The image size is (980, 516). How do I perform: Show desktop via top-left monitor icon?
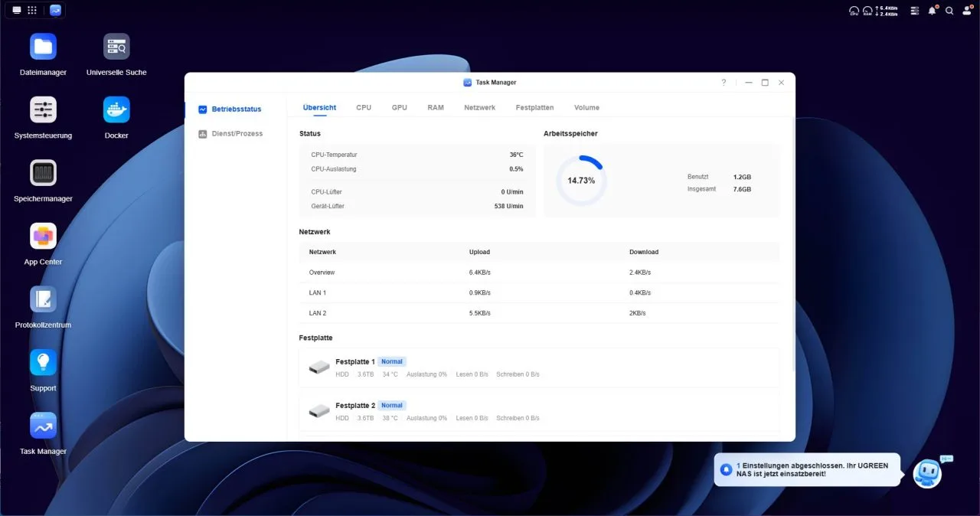pos(17,11)
